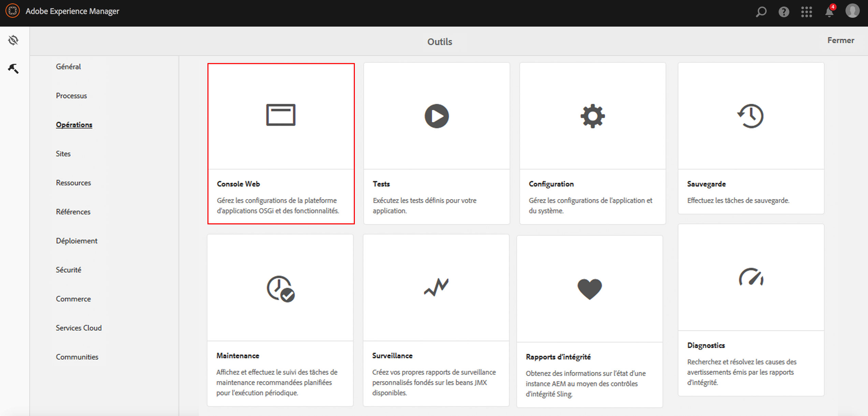Open the solutions grid switcher icon

(x=807, y=12)
